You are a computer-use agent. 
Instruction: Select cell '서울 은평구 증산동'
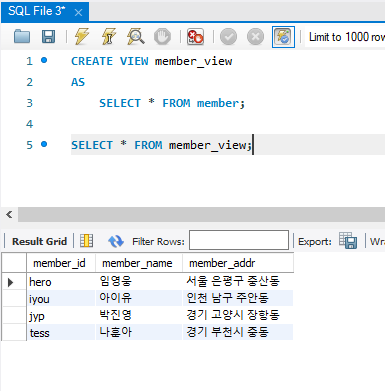238,282
